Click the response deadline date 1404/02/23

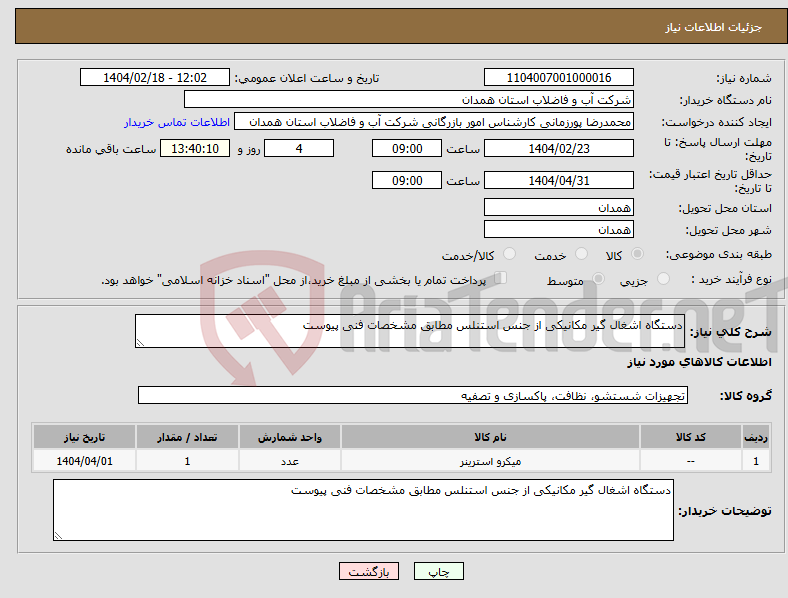coord(558,148)
